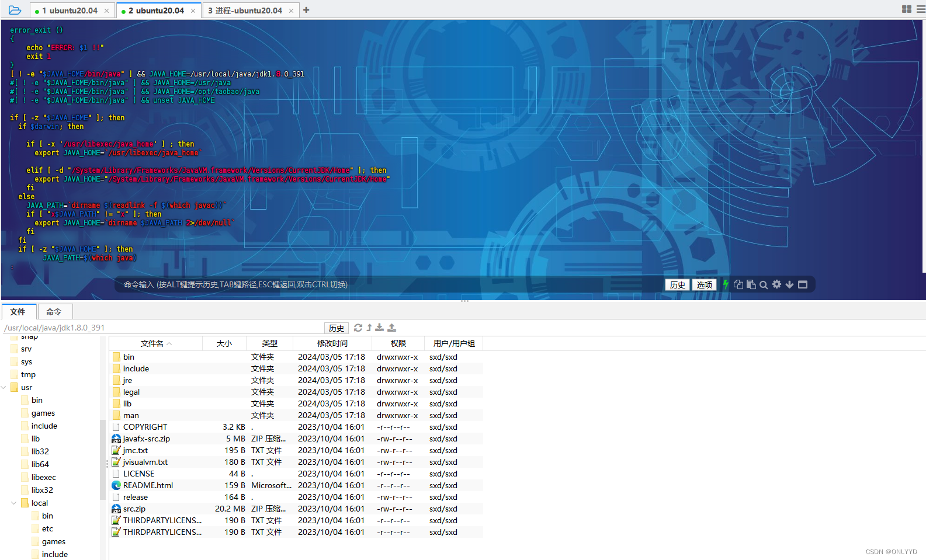This screenshot has height=560, width=926.
Task: Click the scroll-to-bottom arrow icon
Action: (789, 284)
